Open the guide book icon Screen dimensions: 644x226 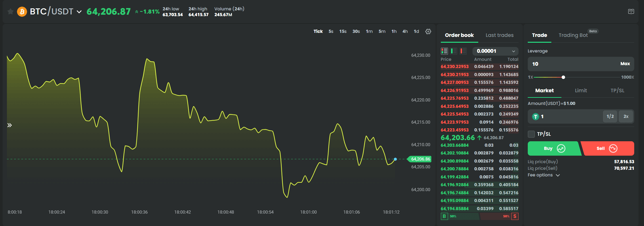coord(631,12)
